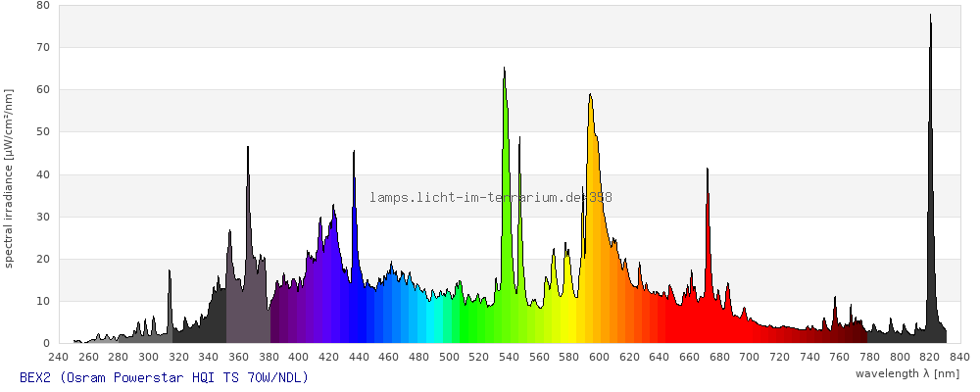Click the 240 tick on the wavelength axis

click(x=58, y=356)
